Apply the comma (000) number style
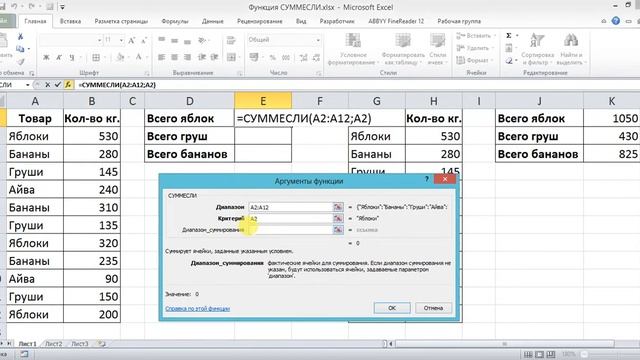 click(286, 58)
